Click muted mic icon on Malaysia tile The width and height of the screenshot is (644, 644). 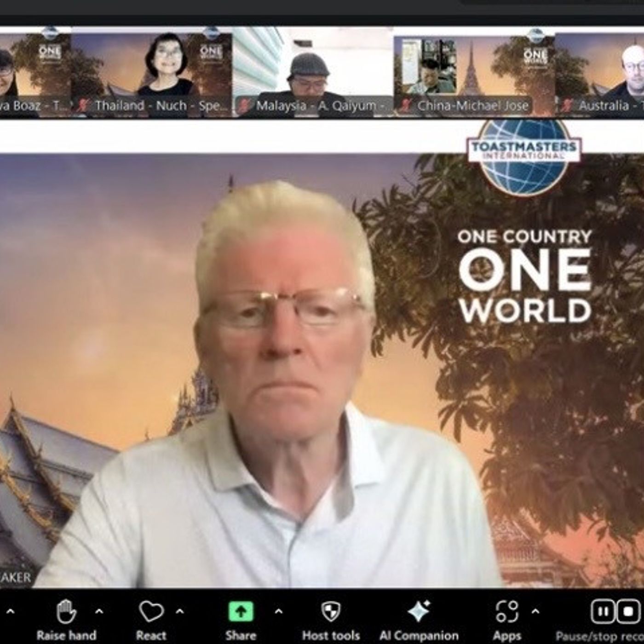[x=244, y=105]
